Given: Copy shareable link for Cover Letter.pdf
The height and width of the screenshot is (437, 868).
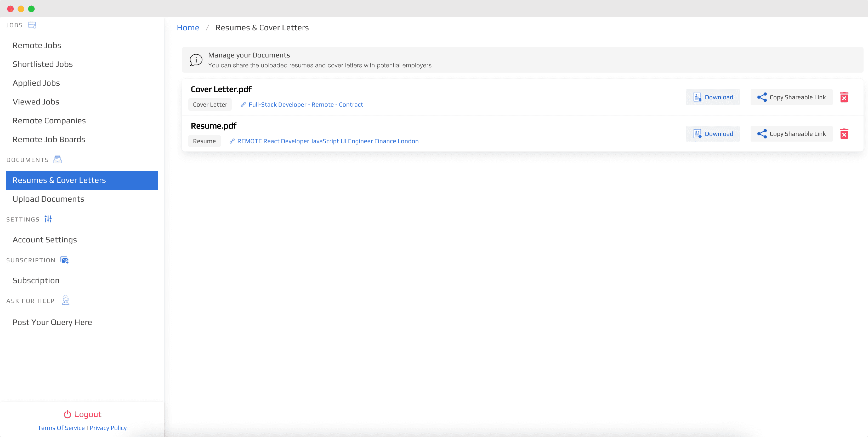Looking at the screenshot, I should click(x=791, y=97).
